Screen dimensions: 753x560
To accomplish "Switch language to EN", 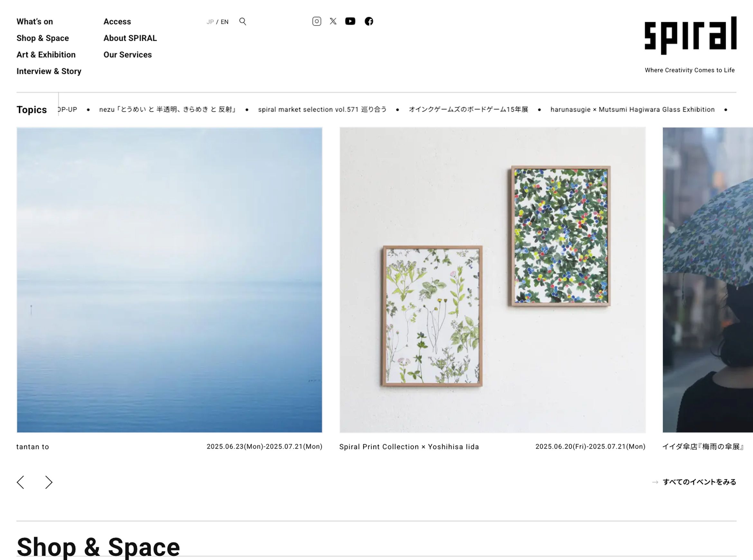I will [x=224, y=22].
